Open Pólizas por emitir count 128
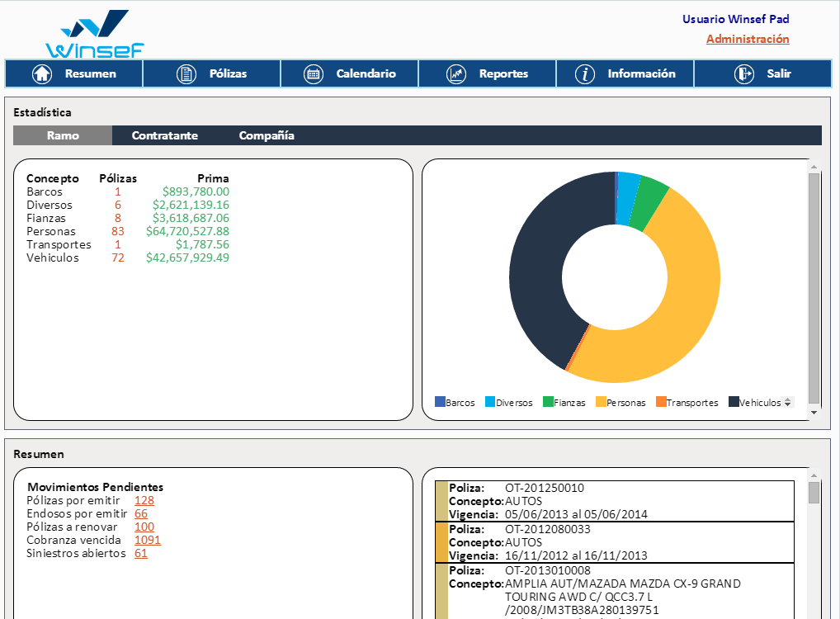 tap(144, 500)
